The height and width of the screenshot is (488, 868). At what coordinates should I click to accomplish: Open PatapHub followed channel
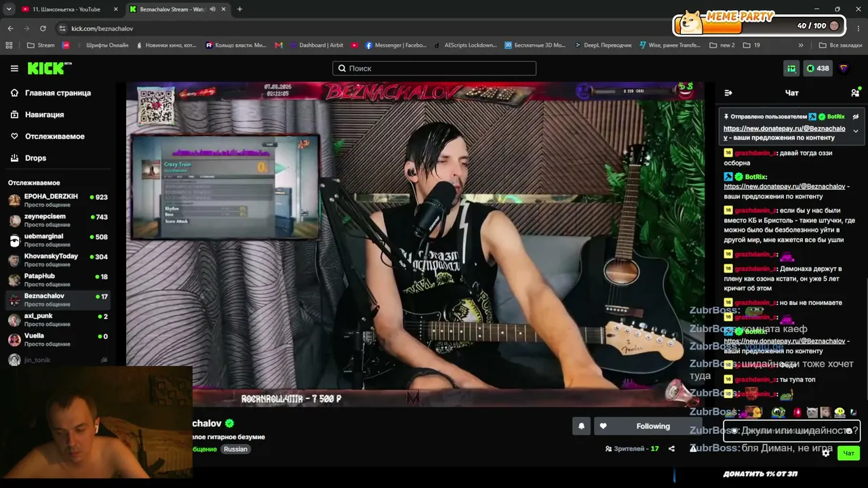click(x=58, y=279)
